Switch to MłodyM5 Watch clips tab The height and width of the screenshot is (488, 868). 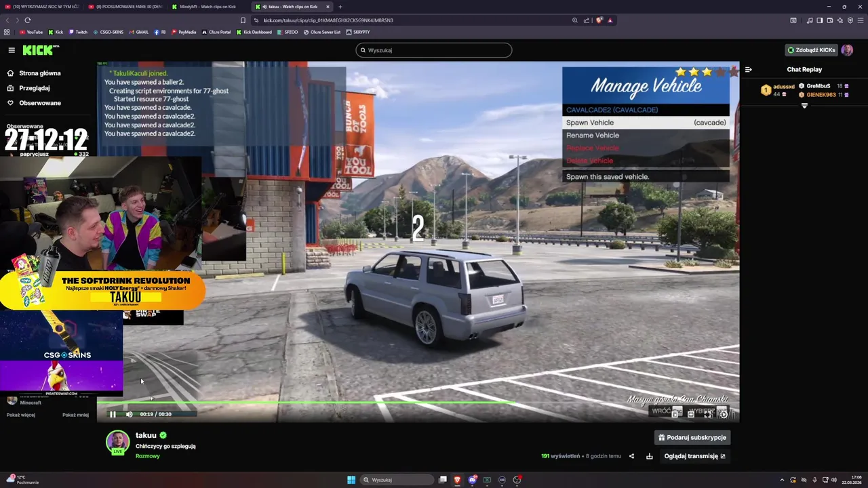pos(210,7)
